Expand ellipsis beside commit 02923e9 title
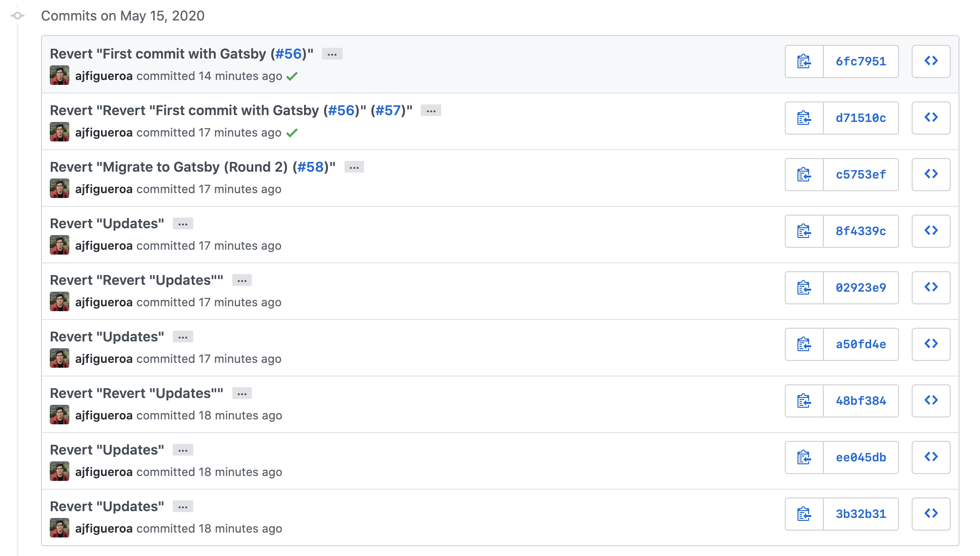Viewport: 980px width, 556px height. click(x=242, y=280)
